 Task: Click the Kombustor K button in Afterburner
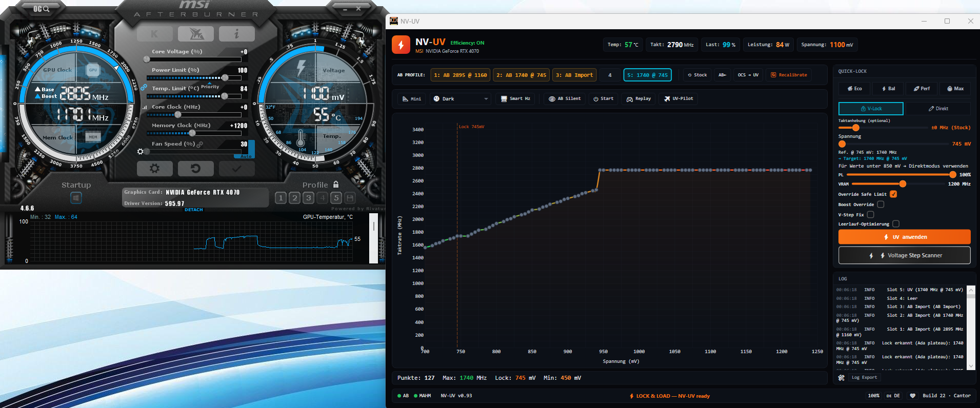[155, 34]
